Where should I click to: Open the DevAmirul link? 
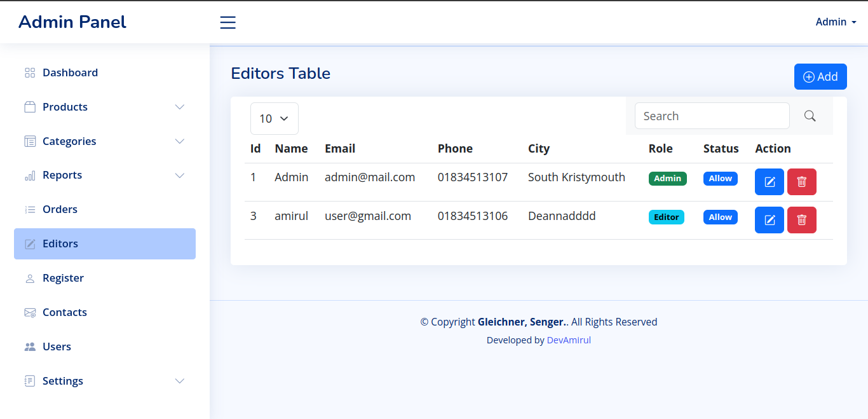tap(569, 340)
